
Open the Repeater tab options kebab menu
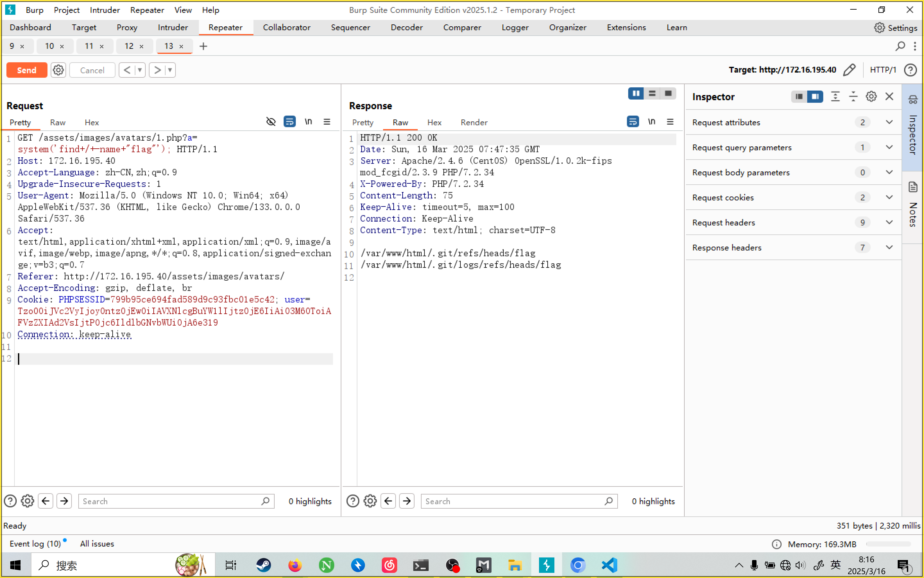pyautogui.click(x=915, y=46)
